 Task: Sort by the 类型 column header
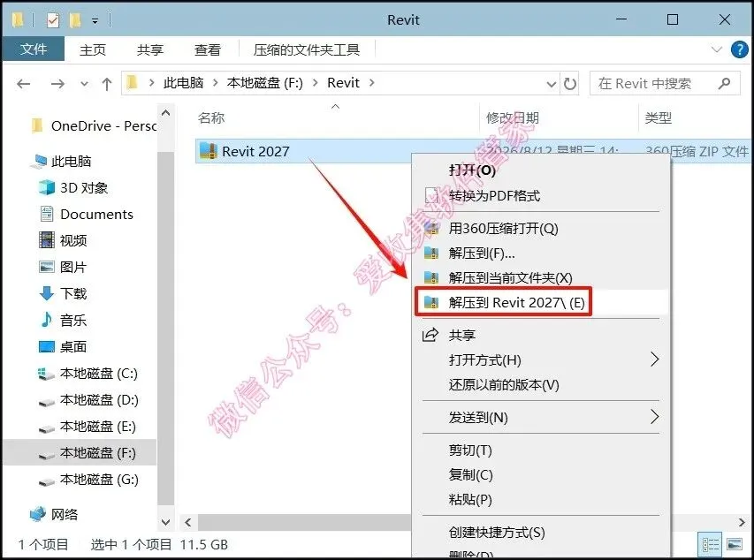coord(658,117)
